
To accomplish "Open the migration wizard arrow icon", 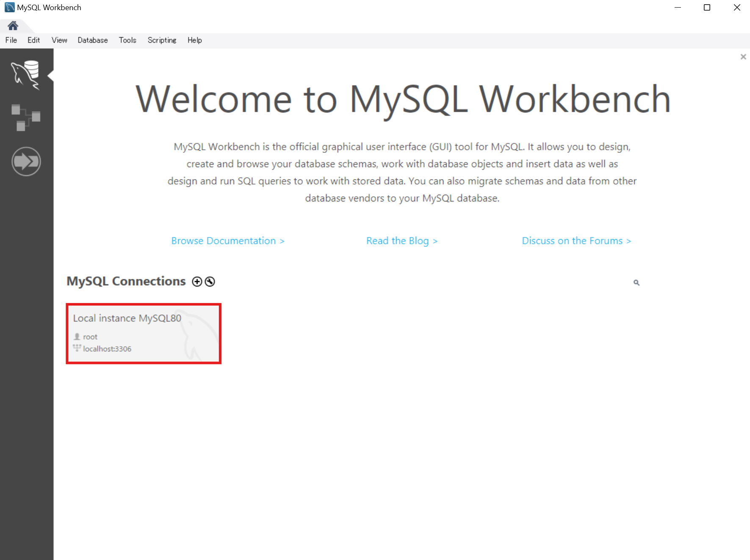I will tap(26, 161).
